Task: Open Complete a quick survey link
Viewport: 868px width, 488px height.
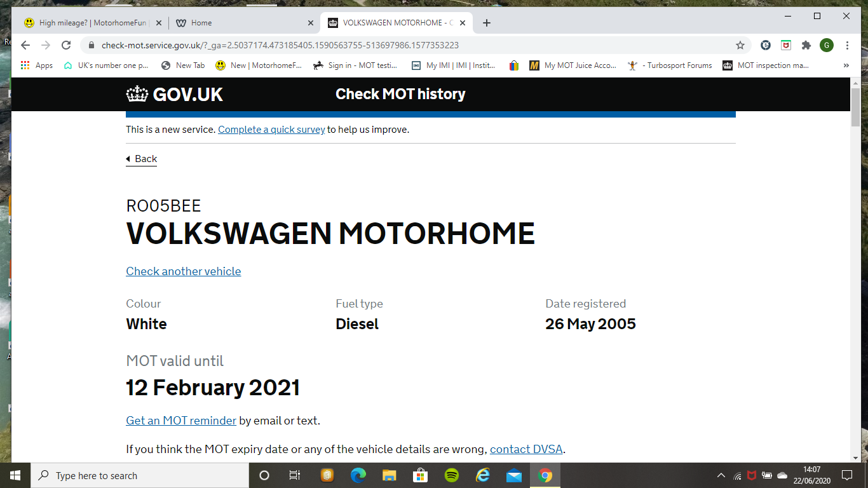Action: point(271,130)
